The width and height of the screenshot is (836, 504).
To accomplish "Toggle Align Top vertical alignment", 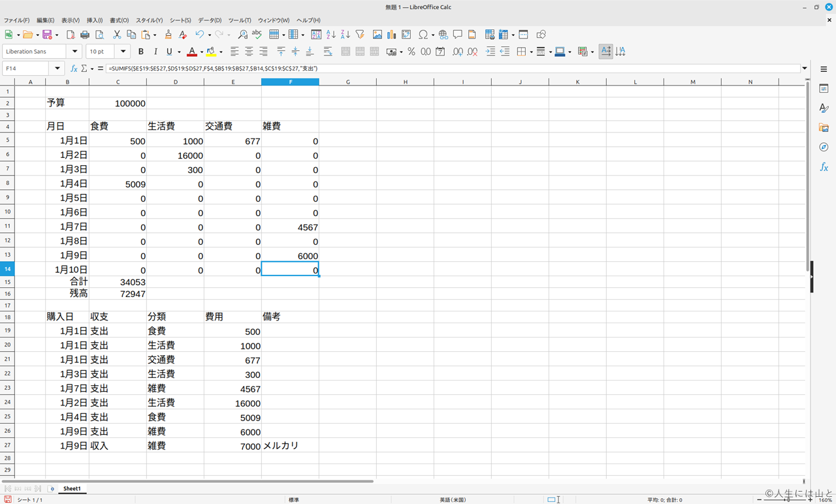I will click(x=281, y=52).
